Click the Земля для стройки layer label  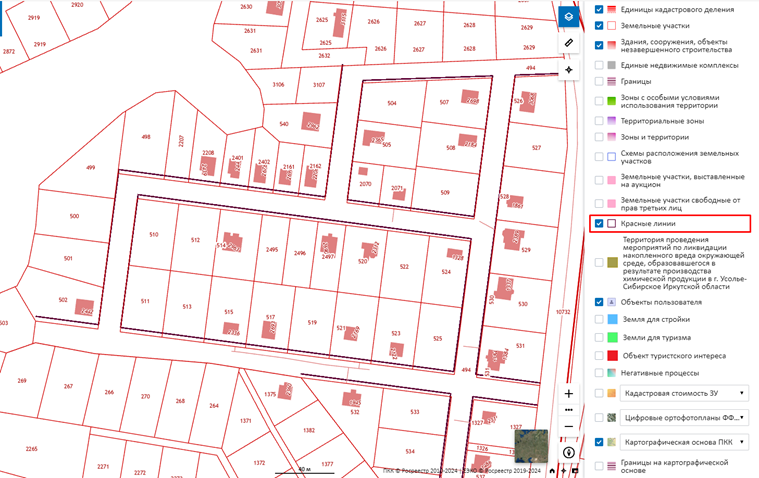(655, 320)
